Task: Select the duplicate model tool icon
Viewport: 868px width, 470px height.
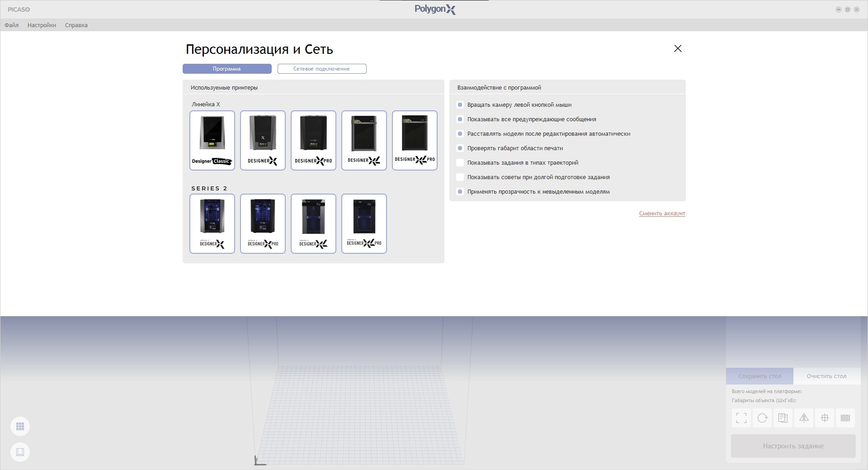Action: (x=783, y=418)
